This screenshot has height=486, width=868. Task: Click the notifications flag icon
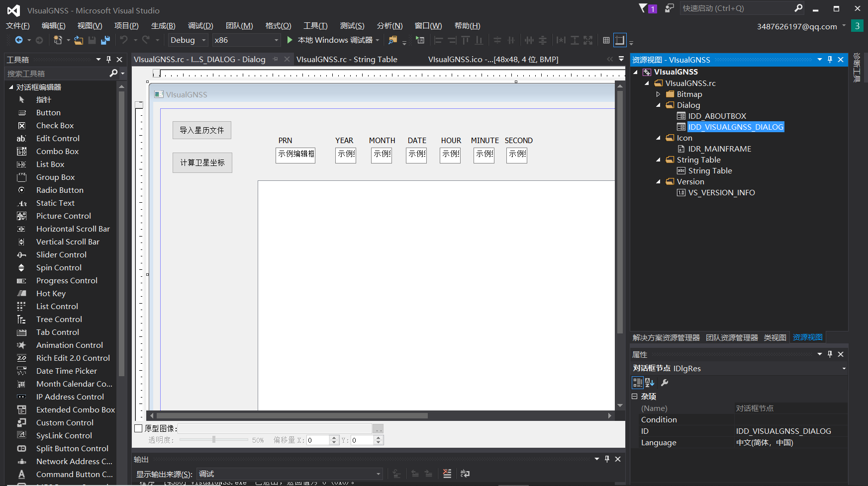[x=644, y=8]
